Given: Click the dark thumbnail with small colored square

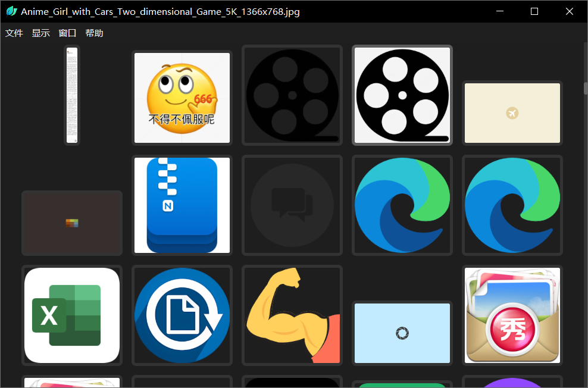Looking at the screenshot, I should (71, 223).
